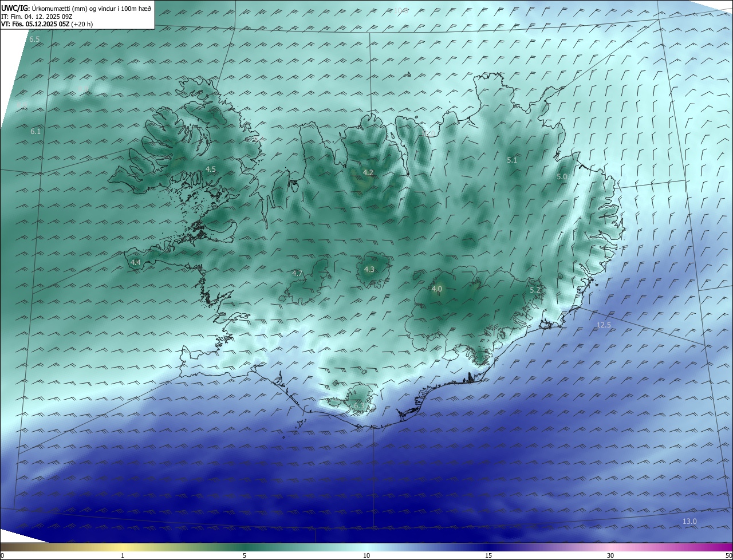Click the pale yellow colour above scale tick 1
This screenshot has width=733, height=560.
tap(123, 547)
